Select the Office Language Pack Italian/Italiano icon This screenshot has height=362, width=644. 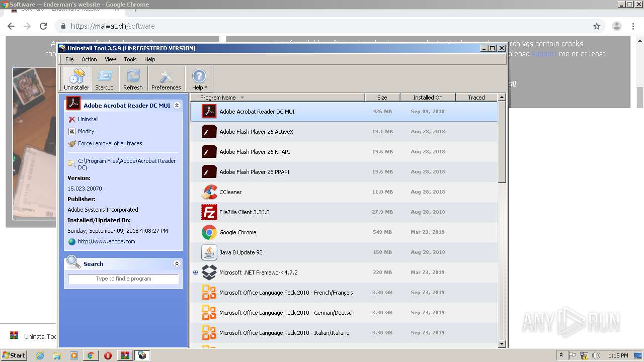pyautogui.click(x=209, y=332)
